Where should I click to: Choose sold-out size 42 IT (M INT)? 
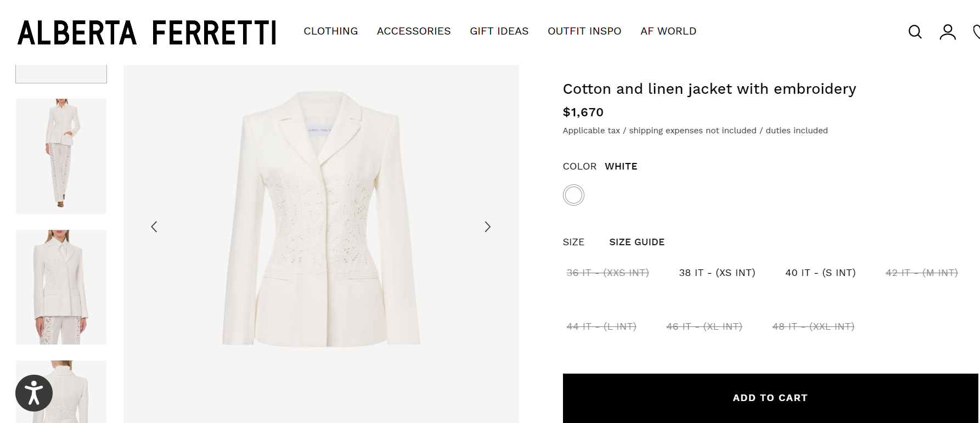921,273
